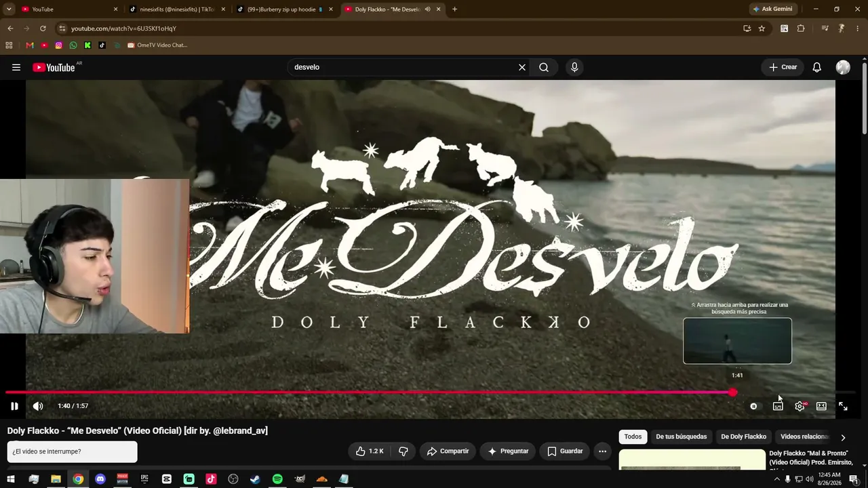
Task: Open the OmeTV Video Chat bookmark
Action: (x=157, y=45)
